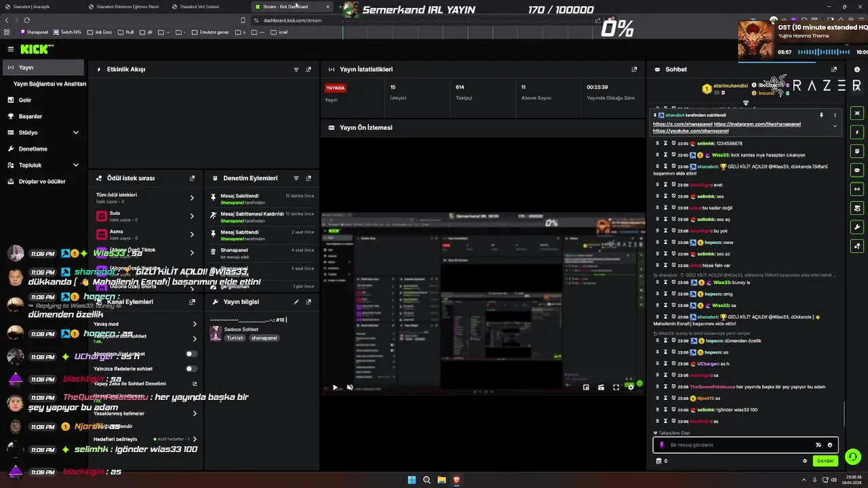Click the media overlay waveform progress bar

pyautogui.click(x=825, y=52)
